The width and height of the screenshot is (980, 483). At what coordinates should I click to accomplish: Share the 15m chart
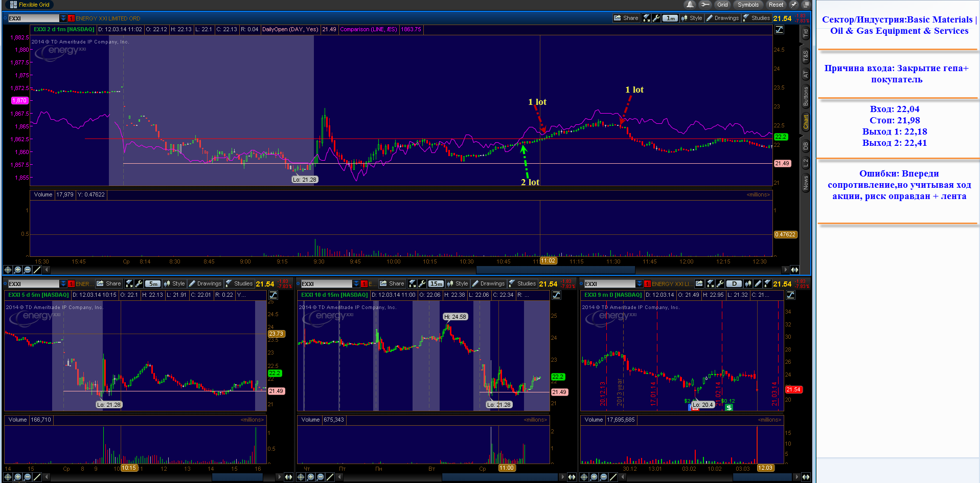click(x=392, y=283)
